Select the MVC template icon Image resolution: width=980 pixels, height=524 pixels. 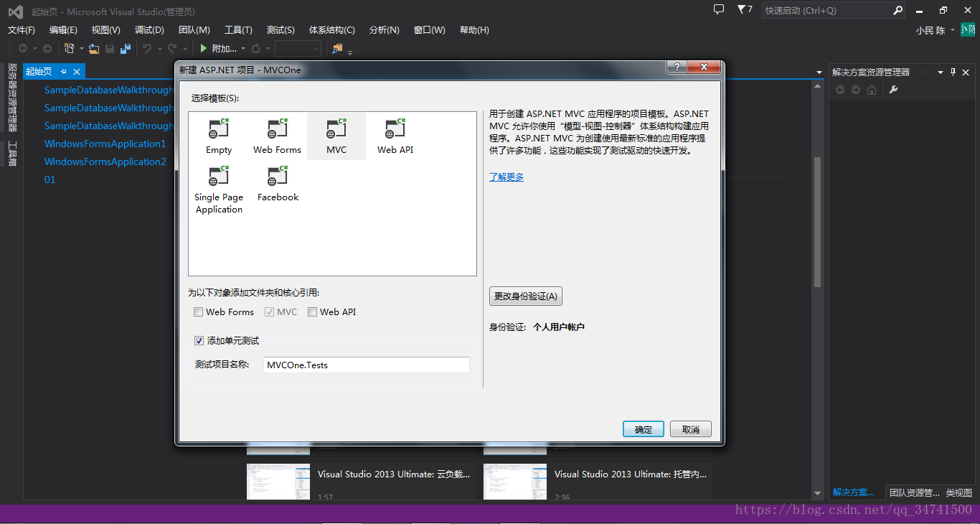coord(336,129)
